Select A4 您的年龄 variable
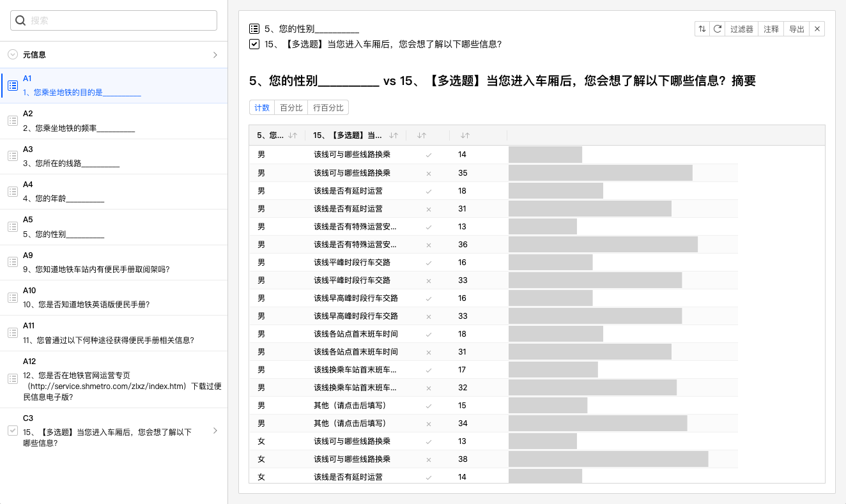The width and height of the screenshot is (846, 504). [x=114, y=191]
